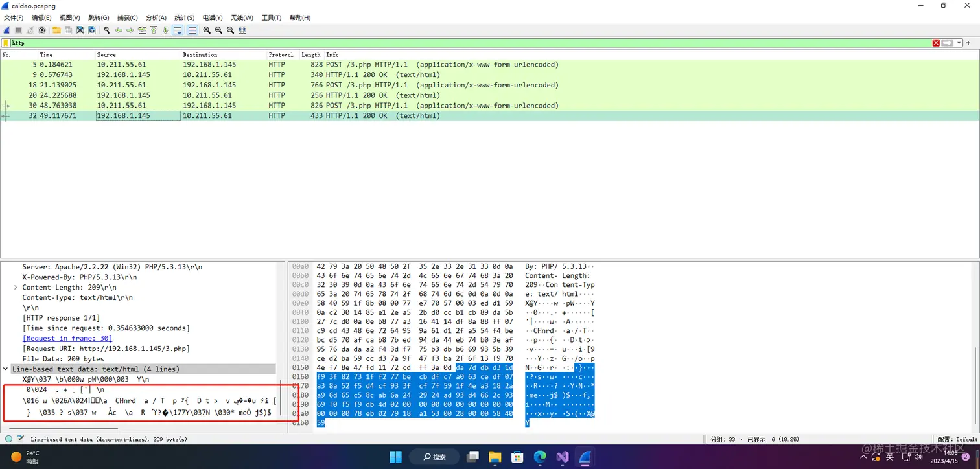Sort packets by Protocol column
Screen dimensions: 980x469
point(281,54)
